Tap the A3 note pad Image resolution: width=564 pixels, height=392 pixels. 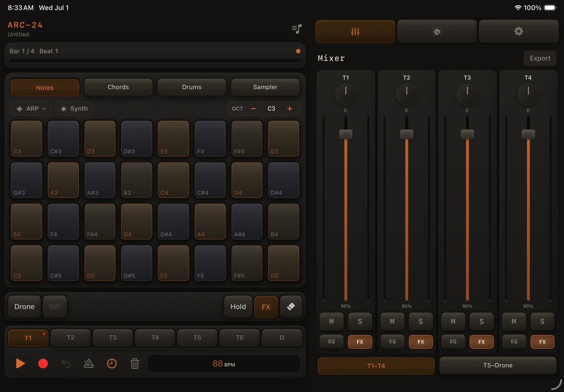pos(63,180)
